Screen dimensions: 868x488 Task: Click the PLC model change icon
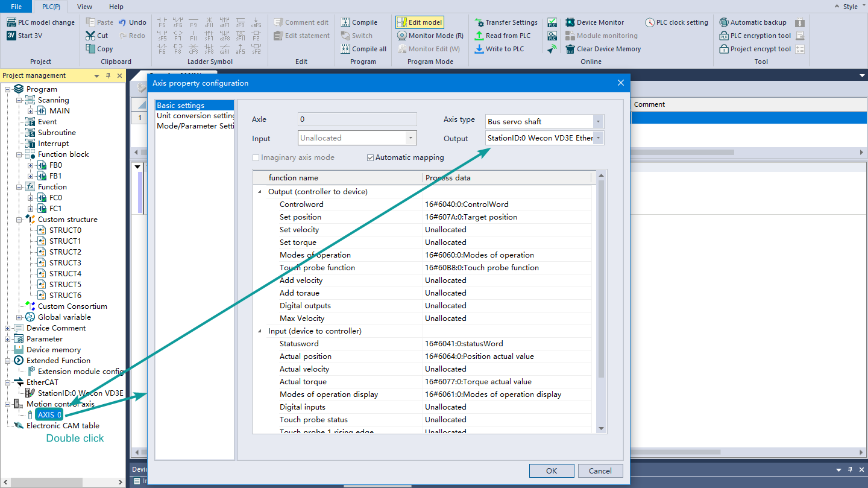click(11, 22)
